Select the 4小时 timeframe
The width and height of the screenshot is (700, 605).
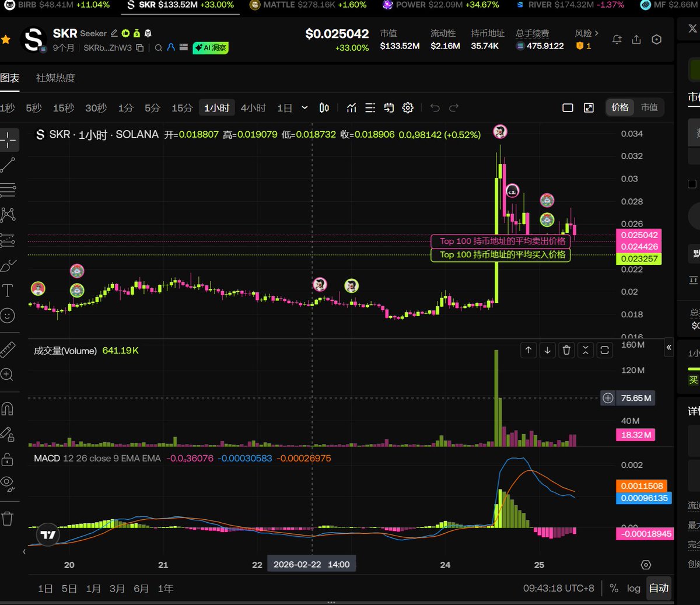click(x=253, y=108)
